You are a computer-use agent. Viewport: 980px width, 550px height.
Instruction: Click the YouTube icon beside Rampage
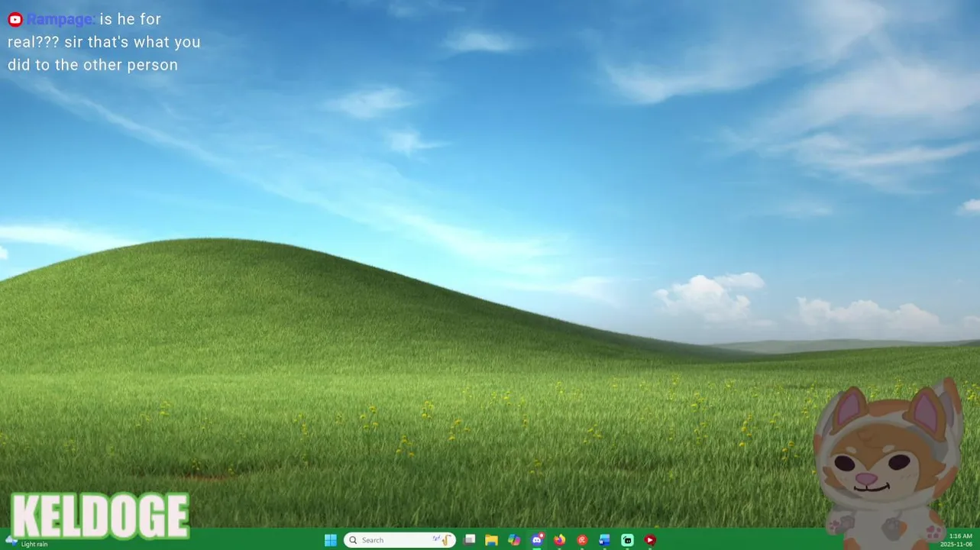[x=15, y=19]
